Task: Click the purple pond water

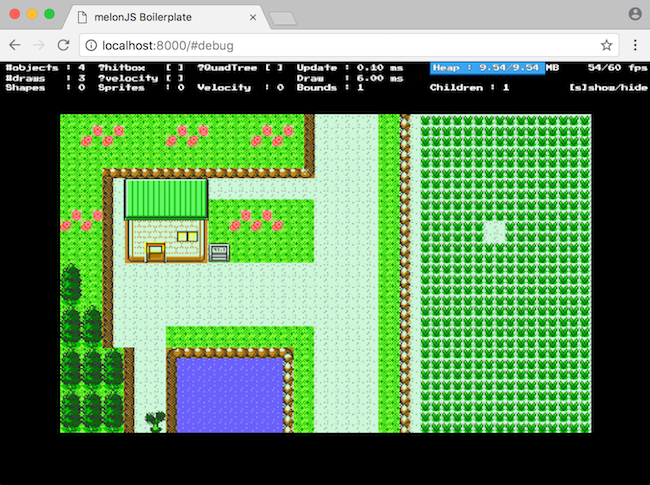Action: (230, 395)
